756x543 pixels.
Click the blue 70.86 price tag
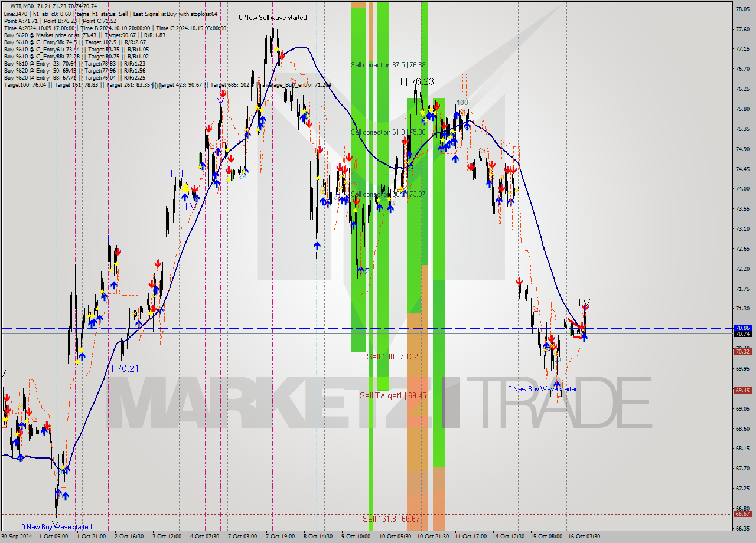(742, 328)
